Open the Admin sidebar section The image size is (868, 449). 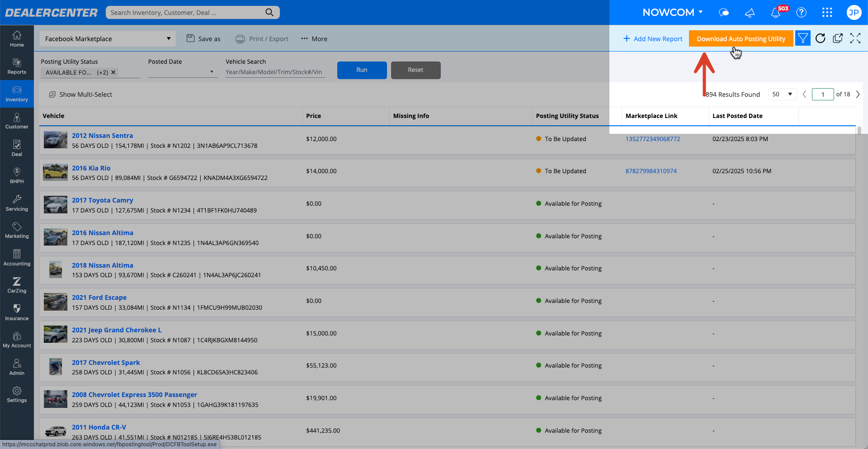[x=17, y=367]
